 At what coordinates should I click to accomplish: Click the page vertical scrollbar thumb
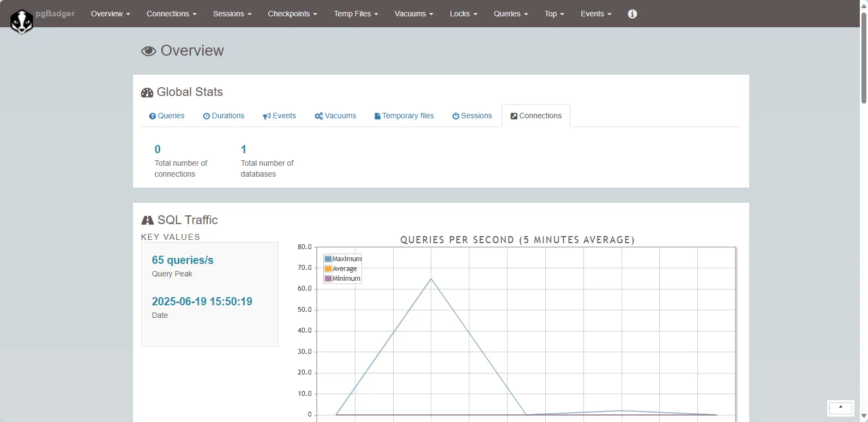pos(864,57)
